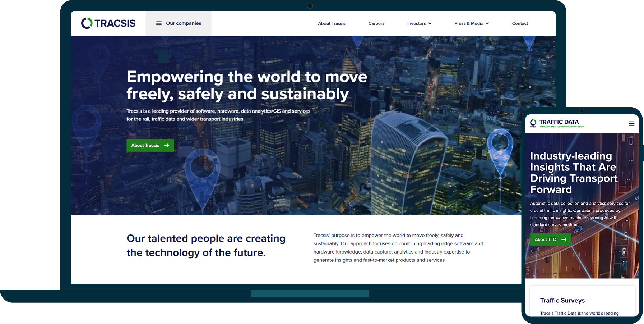
Task: Open the Our companies hamburger menu
Action: pyautogui.click(x=179, y=23)
